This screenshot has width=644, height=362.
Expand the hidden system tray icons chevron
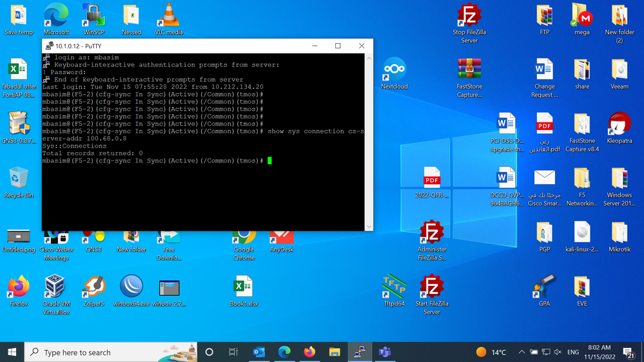pos(521,352)
